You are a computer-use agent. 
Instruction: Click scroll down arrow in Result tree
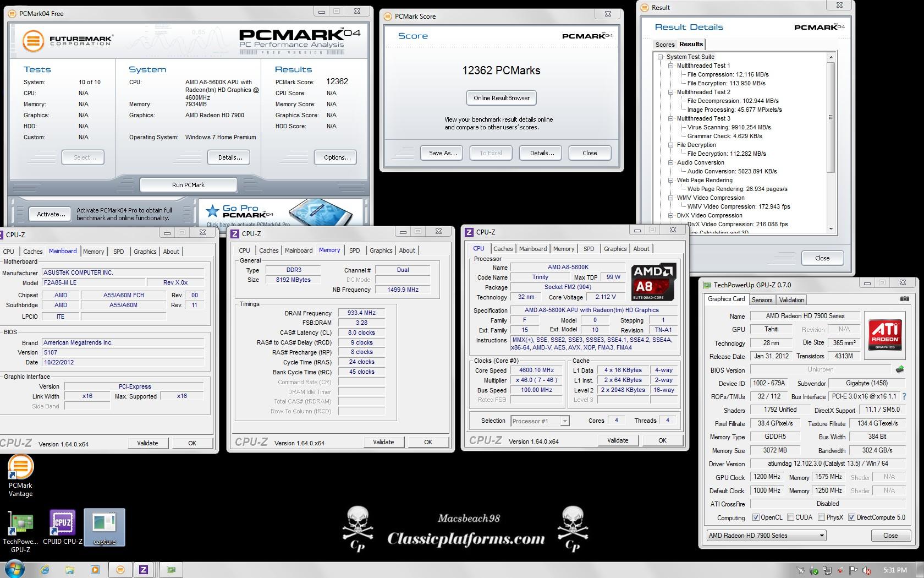[831, 229]
